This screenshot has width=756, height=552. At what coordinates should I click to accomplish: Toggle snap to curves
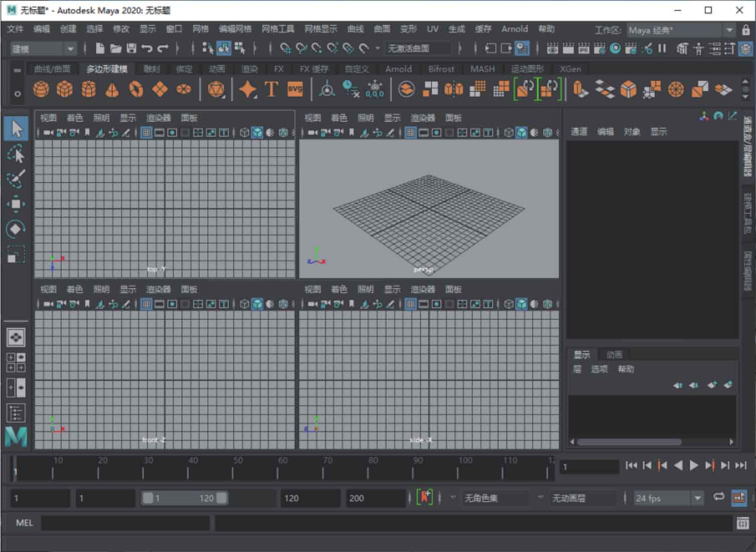[x=301, y=48]
